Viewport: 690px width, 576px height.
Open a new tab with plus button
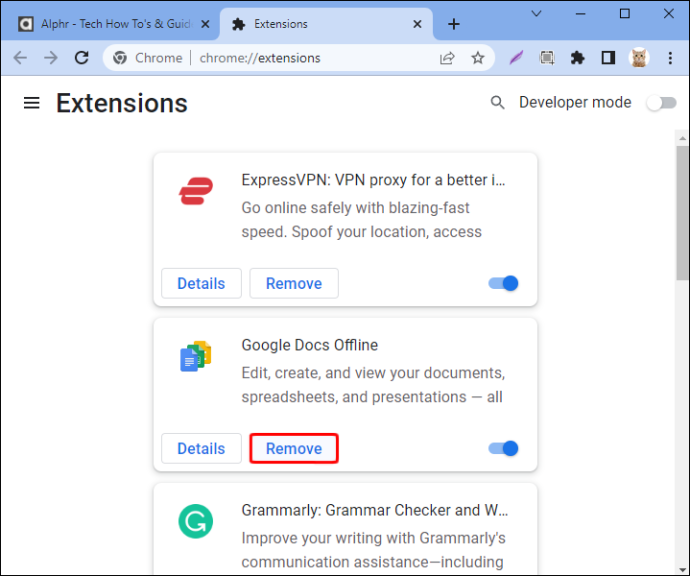pos(454,24)
